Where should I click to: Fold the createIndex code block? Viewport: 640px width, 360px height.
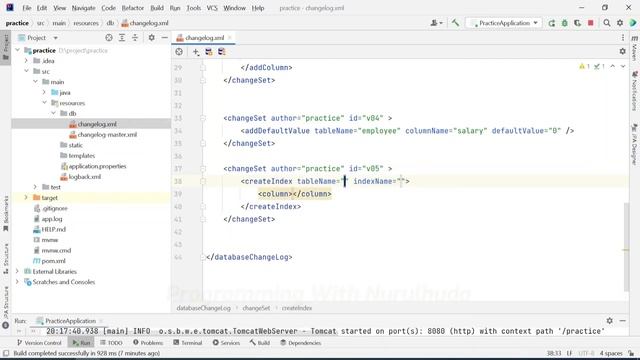[203, 181]
